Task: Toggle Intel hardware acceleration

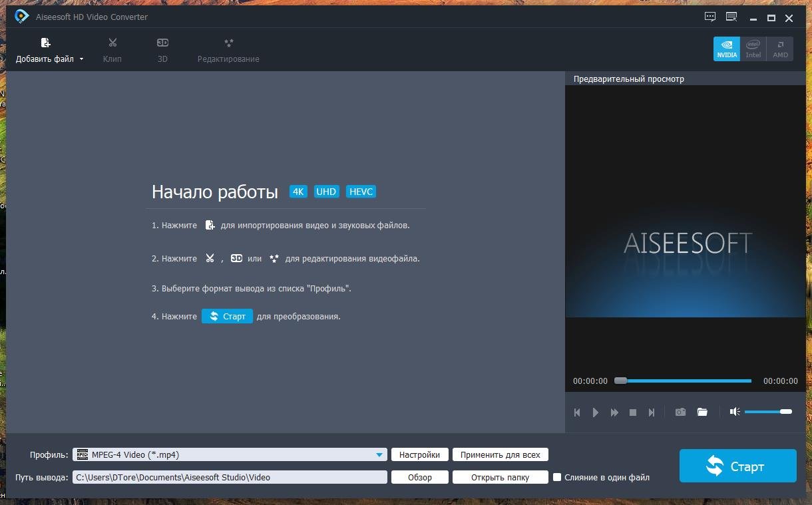Action: [753, 49]
